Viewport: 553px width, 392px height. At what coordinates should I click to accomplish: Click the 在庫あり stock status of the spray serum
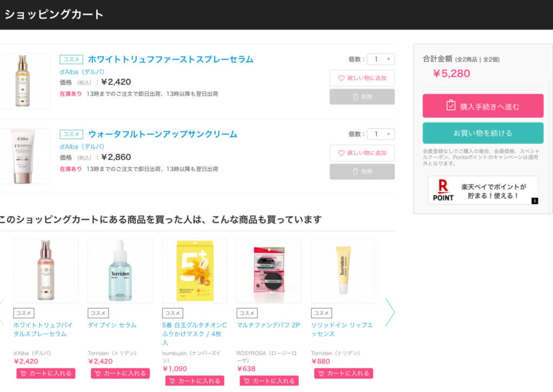point(71,94)
